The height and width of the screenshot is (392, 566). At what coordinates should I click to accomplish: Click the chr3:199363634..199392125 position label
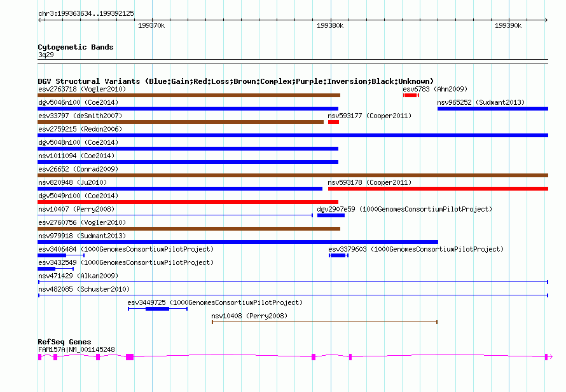tap(86, 13)
